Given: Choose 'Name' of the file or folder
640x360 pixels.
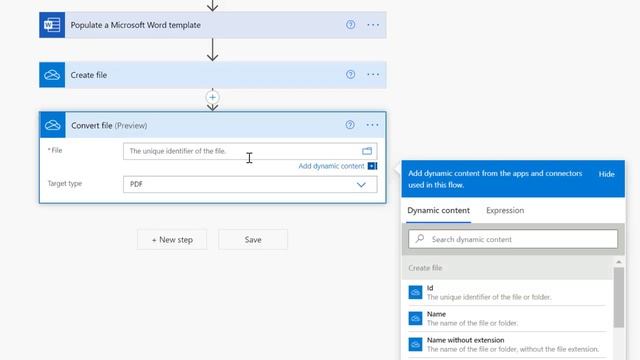Looking at the screenshot, I should tap(507, 318).
